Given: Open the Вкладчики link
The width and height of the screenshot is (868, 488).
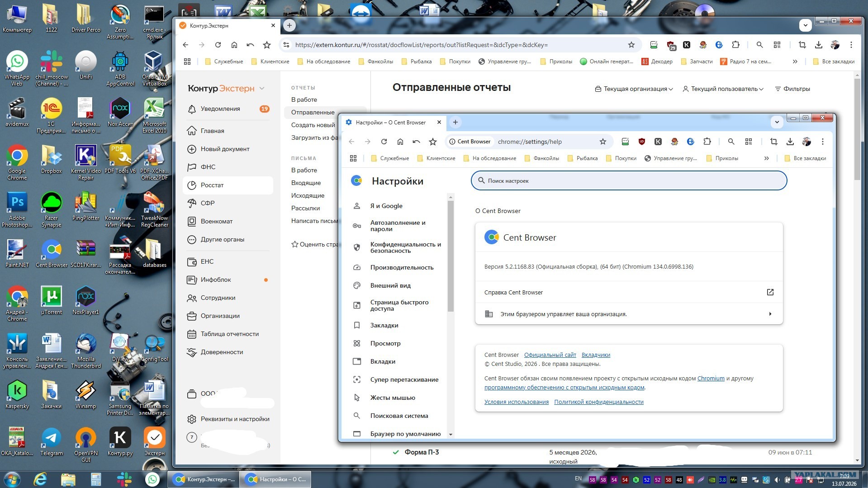Looking at the screenshot, I should (x=596, y=355).
